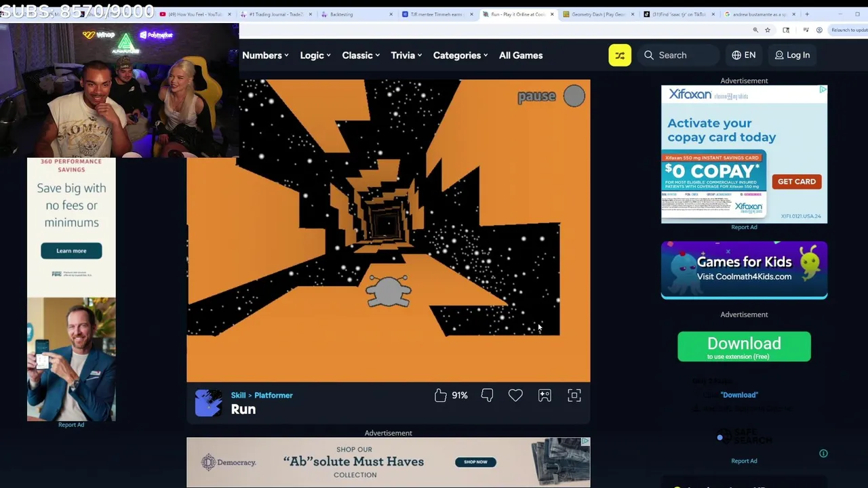868x488 pixels.
Task: Close the Run - Play it Online tab
Action: 552,14
